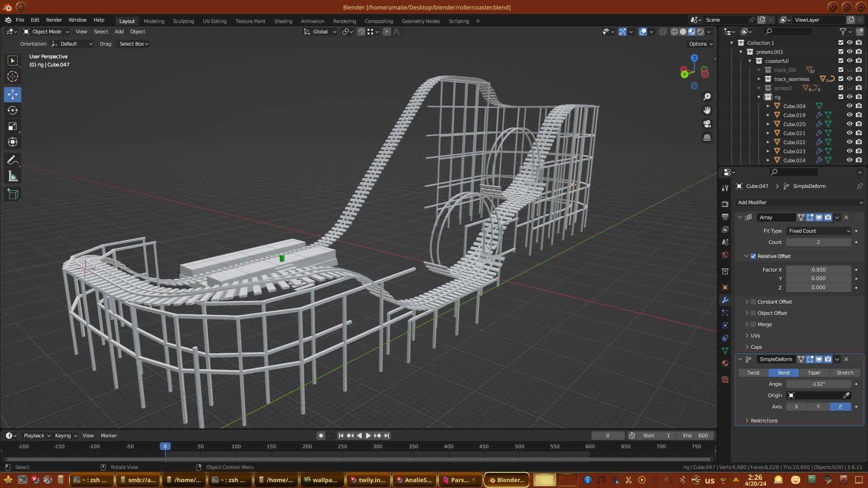Image resolution: width=868 pixels, height=488 pixels.
Task: Select Twist deform mode
Action: [x=753, y=373]
